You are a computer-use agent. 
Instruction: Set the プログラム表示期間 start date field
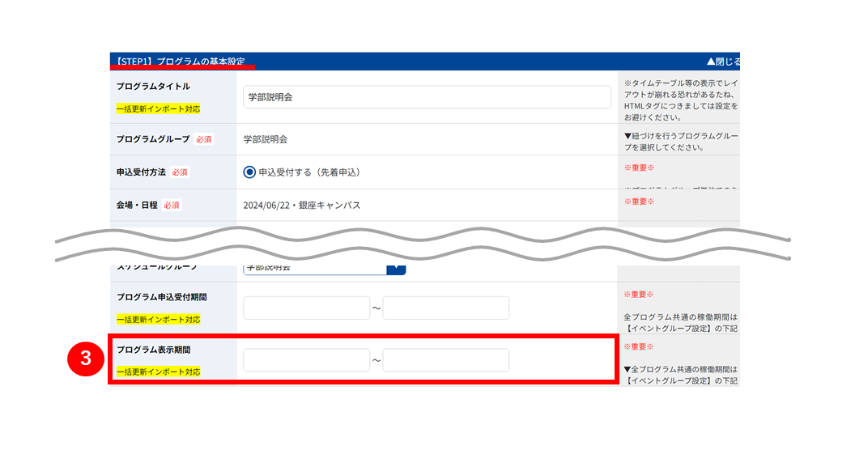(307, 359)
